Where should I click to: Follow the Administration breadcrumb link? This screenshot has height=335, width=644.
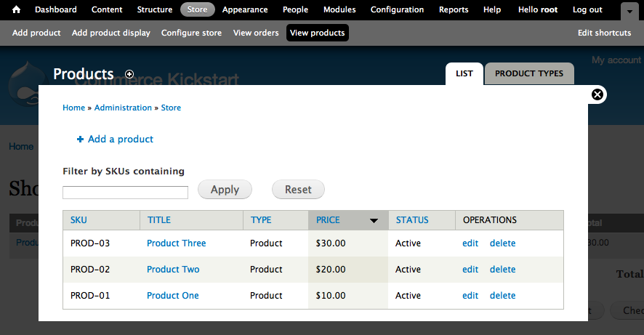click(x=124, y=108)
